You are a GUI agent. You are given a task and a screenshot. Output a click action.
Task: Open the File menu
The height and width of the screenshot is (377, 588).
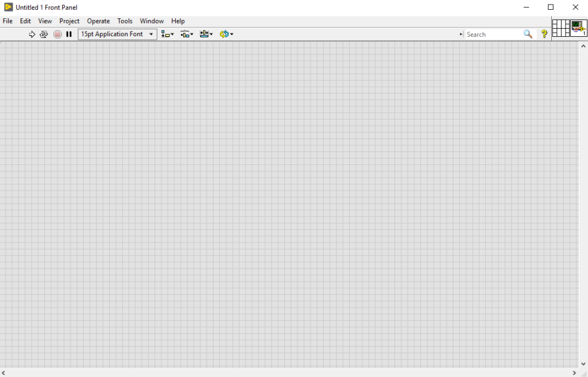7,21
